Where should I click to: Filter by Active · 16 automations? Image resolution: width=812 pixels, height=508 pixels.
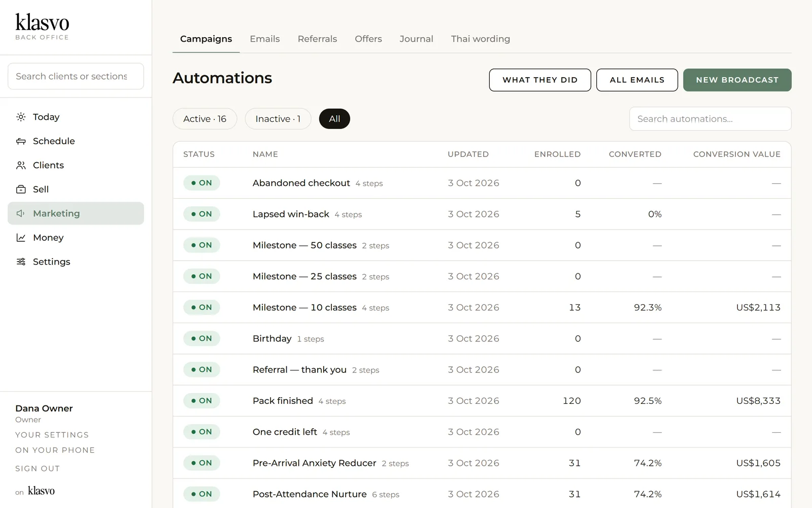(205, 119)
